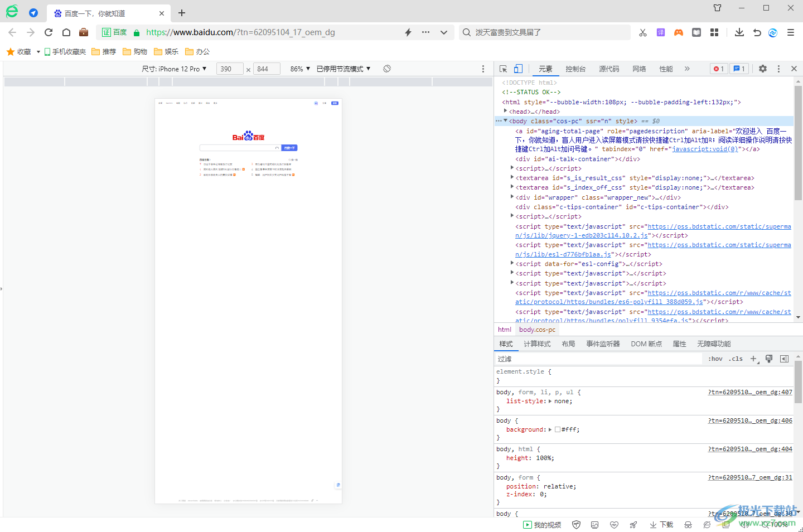Show more DevTools tabs chevron

click(687, 69)
